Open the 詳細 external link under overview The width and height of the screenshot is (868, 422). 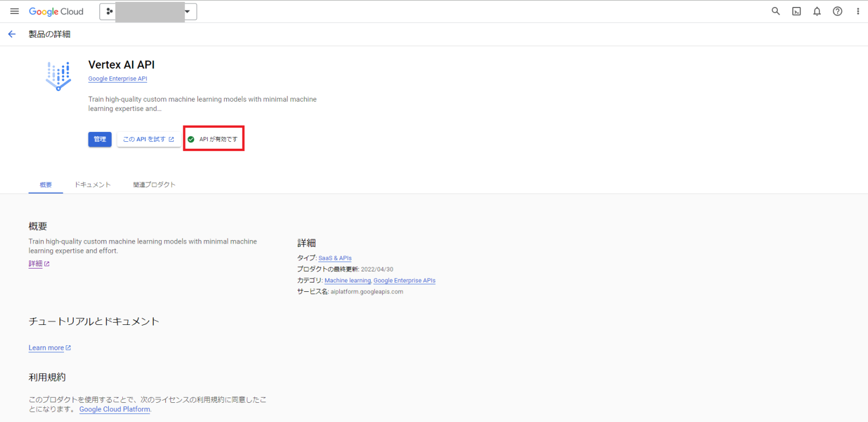click(39, 264)
